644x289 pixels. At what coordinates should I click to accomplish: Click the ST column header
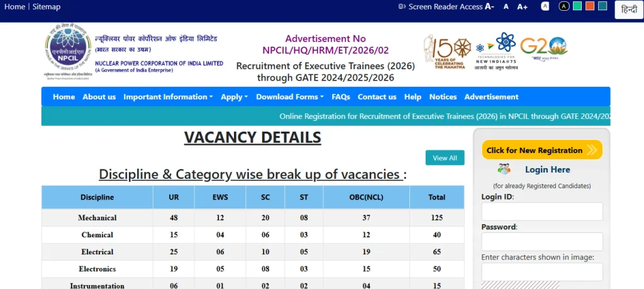304,197
